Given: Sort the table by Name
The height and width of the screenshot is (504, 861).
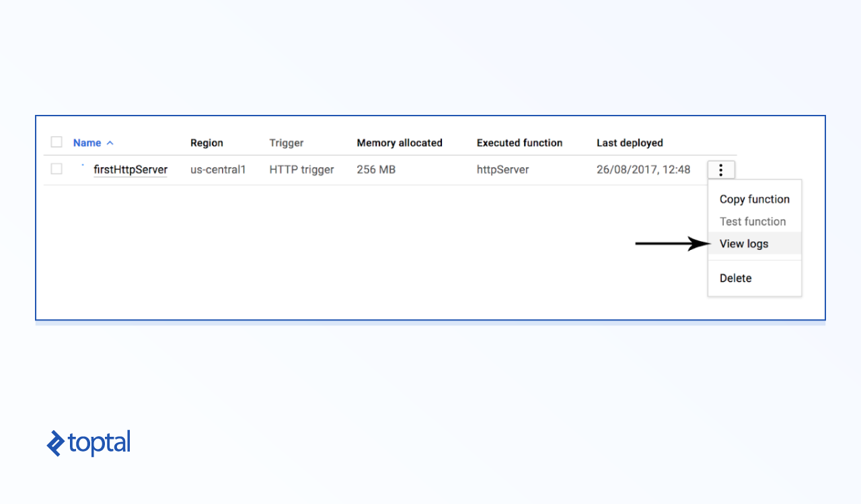Looking at the screenshot, I should tap(87, 142).
